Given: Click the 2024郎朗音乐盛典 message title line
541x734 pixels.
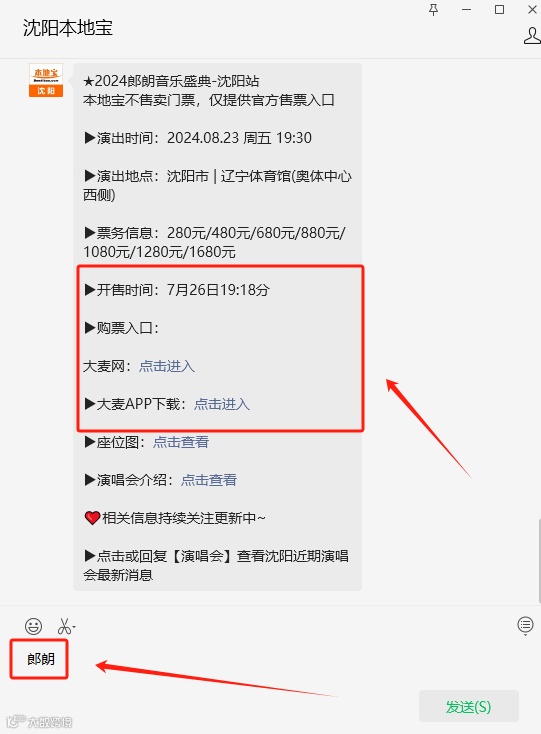Looking at the screenshot, I should click(x=171, y=81).
